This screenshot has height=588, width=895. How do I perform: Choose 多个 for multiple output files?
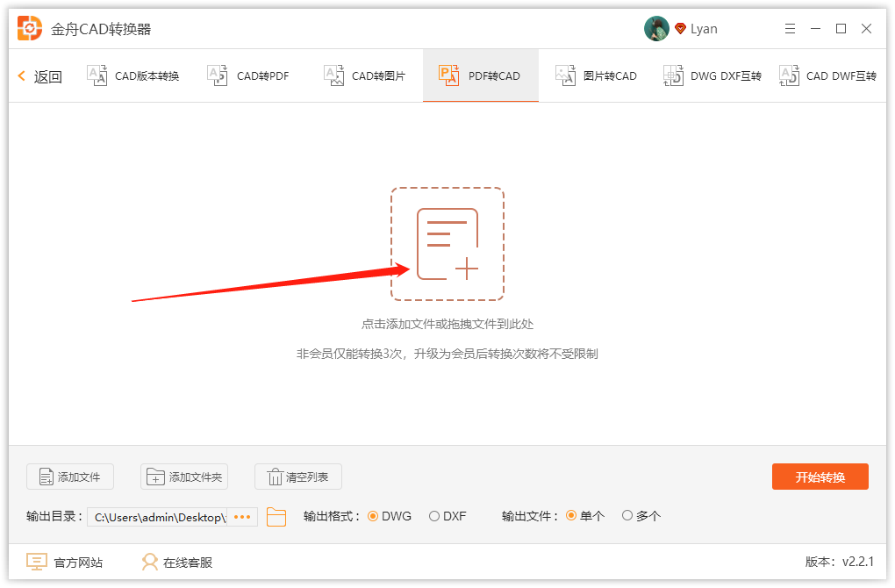point(627,516)
